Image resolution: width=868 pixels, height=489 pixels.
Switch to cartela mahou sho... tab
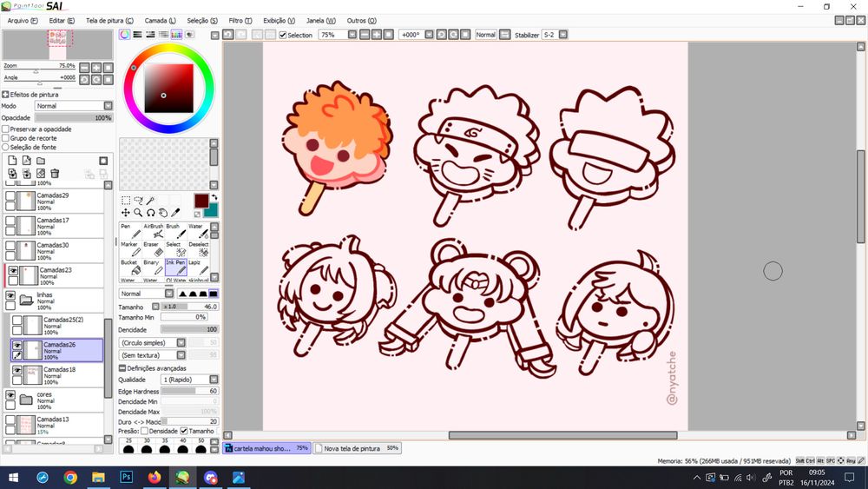click(x=266, y=448)
